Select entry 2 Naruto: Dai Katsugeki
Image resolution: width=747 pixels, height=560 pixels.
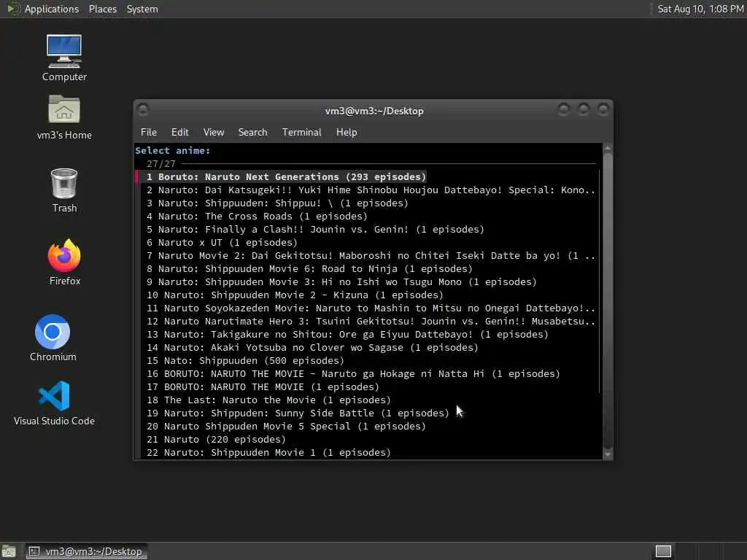click(371, 190)
